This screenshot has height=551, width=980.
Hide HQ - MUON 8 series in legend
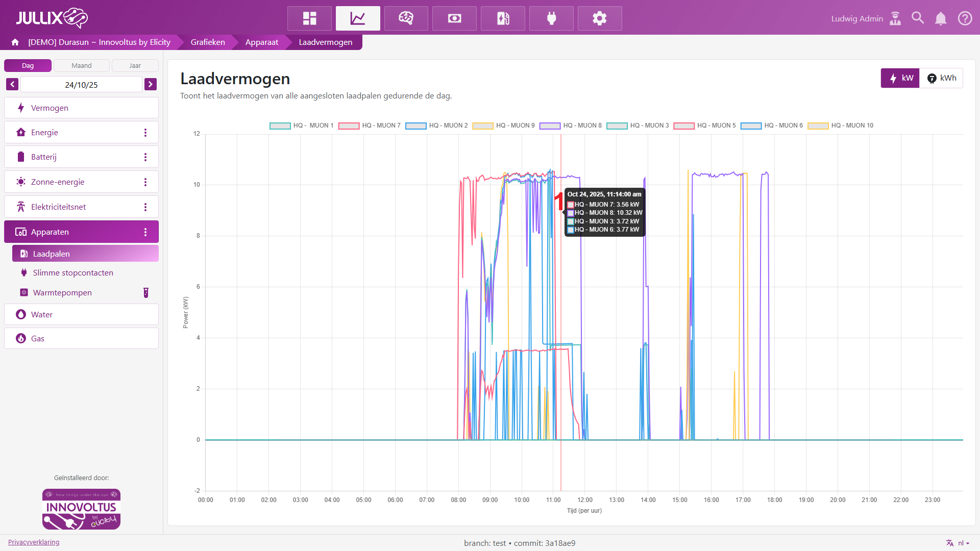[571, 126]
